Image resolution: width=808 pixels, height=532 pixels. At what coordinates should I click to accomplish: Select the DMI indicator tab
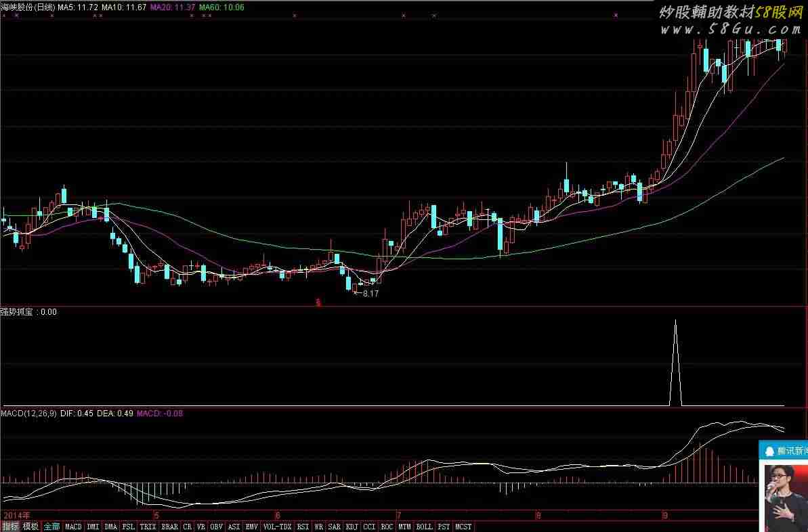pyautogui.click(x=93, y=527)
